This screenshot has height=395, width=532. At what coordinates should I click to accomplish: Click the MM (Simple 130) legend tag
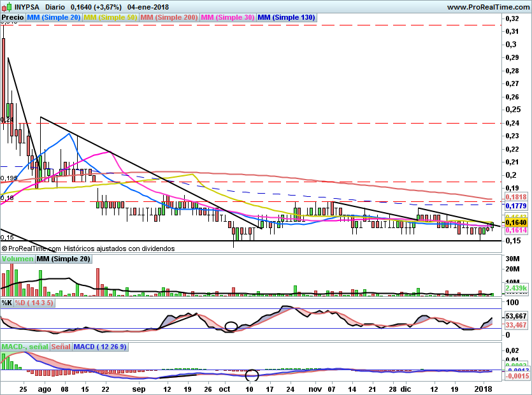tap(286, 18)
